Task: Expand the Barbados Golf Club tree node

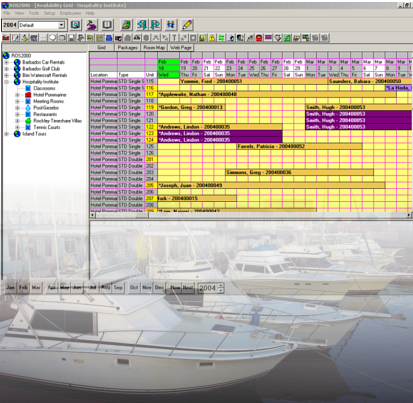Action: tap(6, 69)
